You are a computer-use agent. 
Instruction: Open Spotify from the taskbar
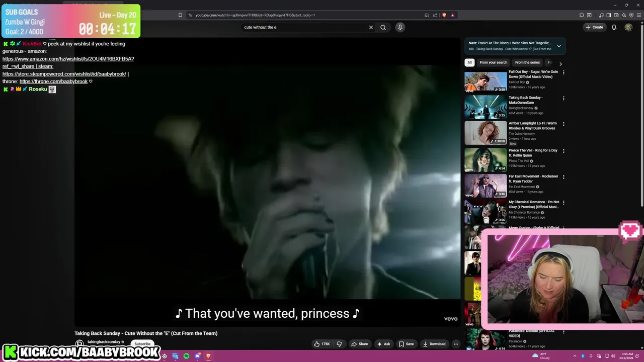pyautogui.click(x=186, y=356)
